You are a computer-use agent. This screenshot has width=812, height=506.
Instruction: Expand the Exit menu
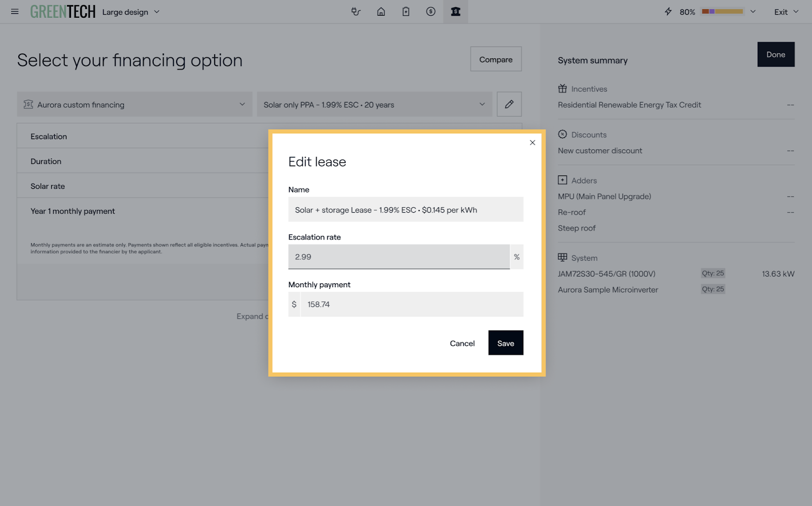pyautogui.click(x=786, y=12)
